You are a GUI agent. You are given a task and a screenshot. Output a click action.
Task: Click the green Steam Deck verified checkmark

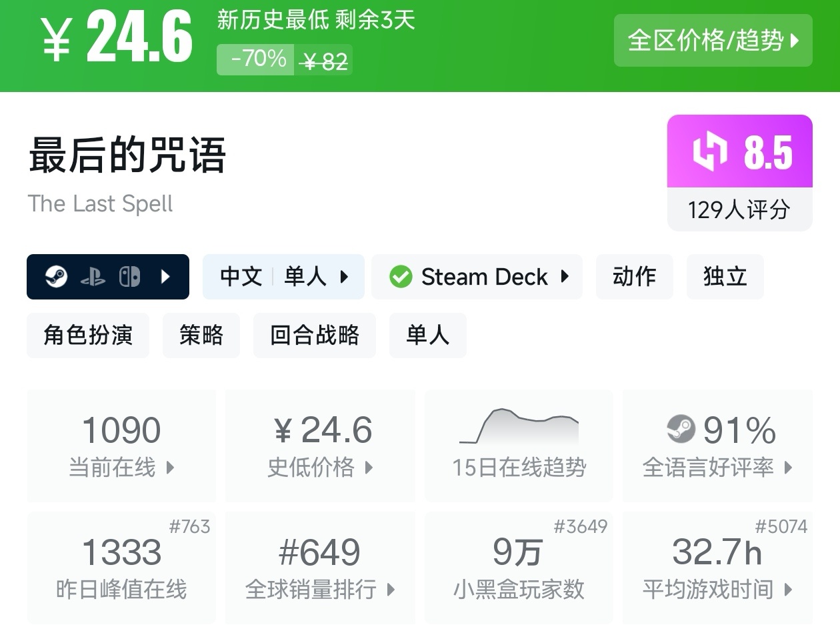pos(400,276)
